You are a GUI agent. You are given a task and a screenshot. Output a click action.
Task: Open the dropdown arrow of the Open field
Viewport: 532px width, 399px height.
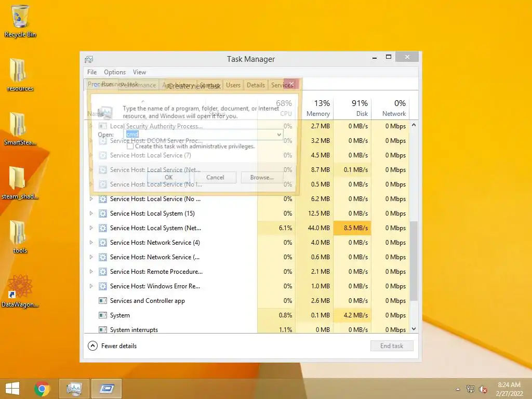click(279, 135)
